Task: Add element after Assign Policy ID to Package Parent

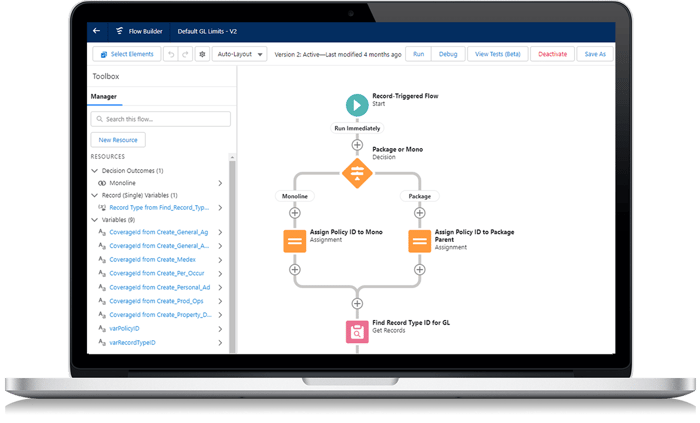Action: point(420,270)
